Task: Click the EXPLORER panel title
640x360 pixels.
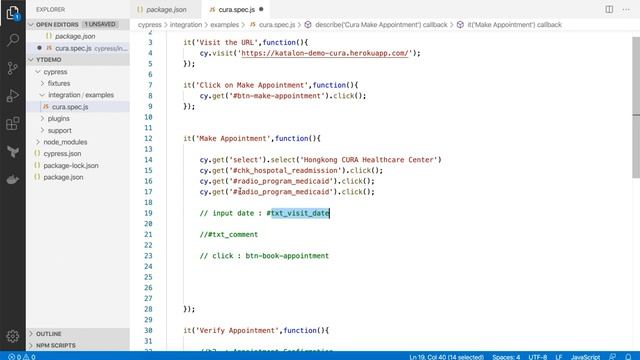Action: click(x=50, y=9)
